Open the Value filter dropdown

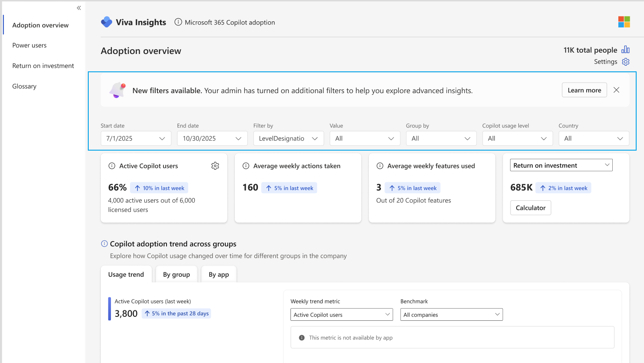[x=365, y=138]
